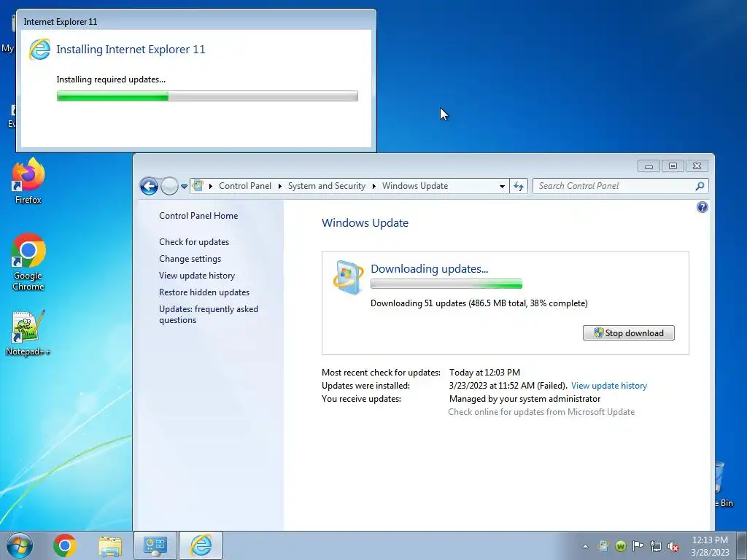Click Show desktop strip at taskbar end

[x=742, y=545]
